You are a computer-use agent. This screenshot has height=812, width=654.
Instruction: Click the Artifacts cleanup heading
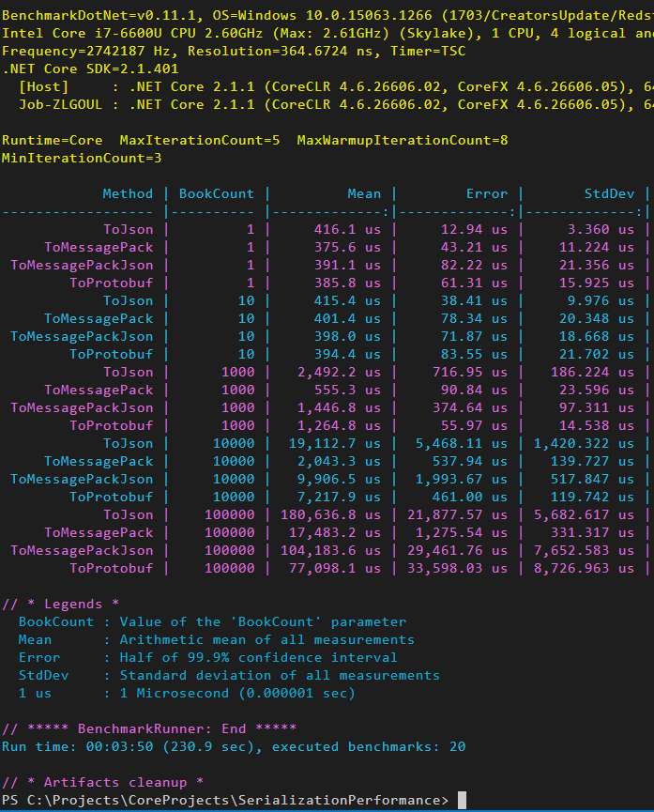(101, 782)
